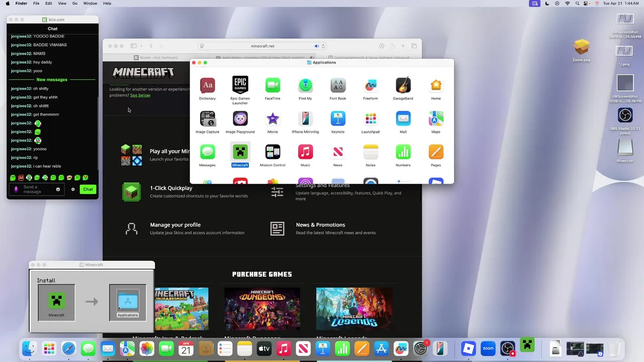This screenshot has width=644, height=362.
Task: Select the Minecraft app in Applications
Action: (x=240, y=152)
